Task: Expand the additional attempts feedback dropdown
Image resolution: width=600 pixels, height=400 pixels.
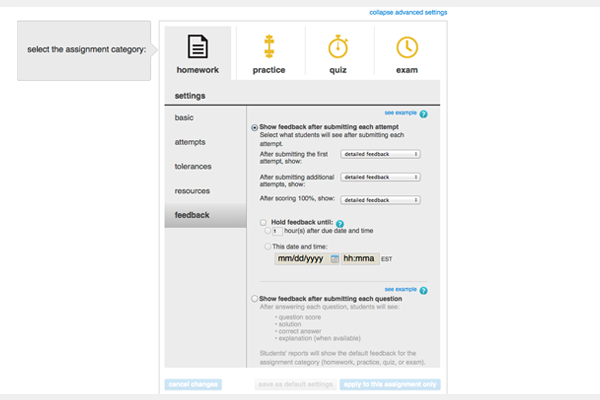Action: coord(380,176)
